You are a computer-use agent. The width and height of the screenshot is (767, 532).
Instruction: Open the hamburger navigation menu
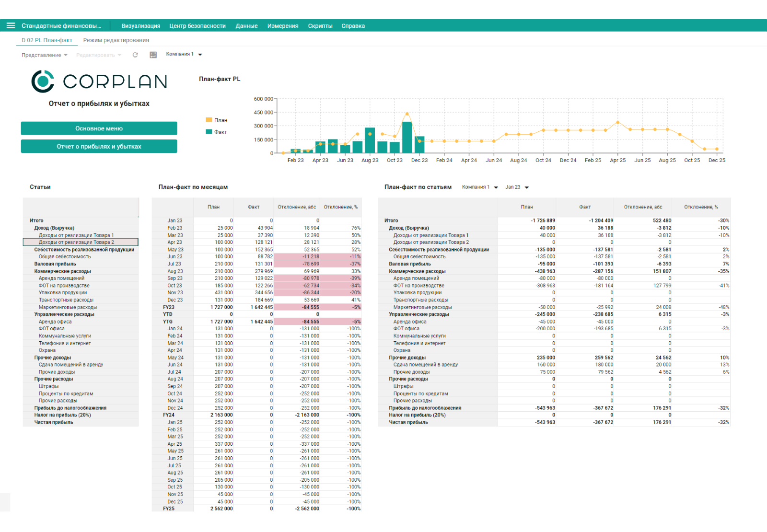point(11,25)
